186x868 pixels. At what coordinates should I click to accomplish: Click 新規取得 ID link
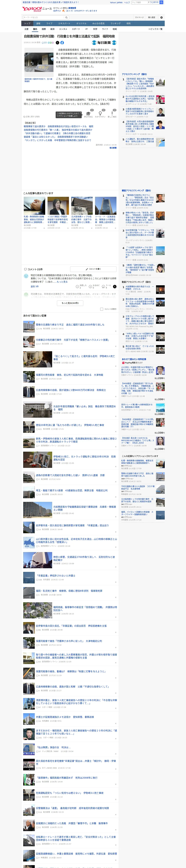[x=72, y=8]
